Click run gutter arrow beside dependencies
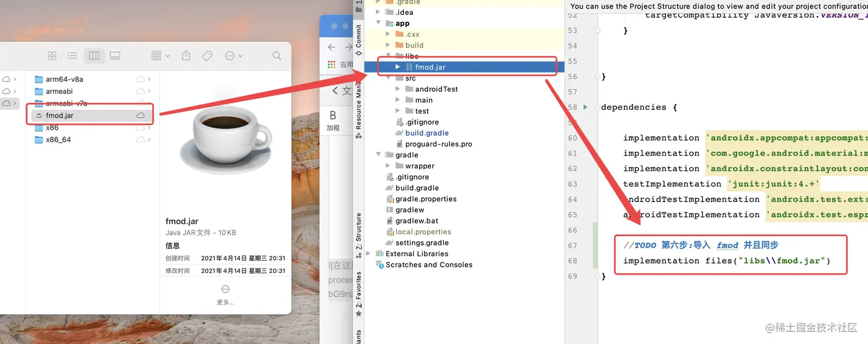 586,107
